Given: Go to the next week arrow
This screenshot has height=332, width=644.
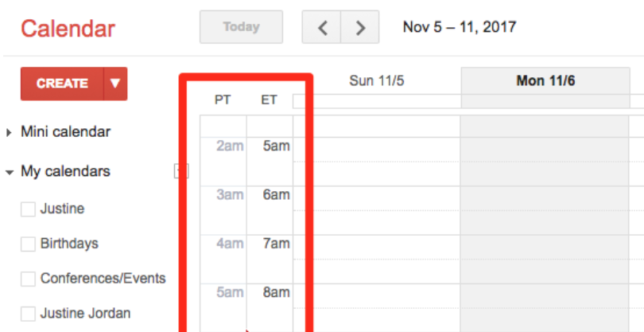Looking at the screenshot, I should click(x=360, y=28).
